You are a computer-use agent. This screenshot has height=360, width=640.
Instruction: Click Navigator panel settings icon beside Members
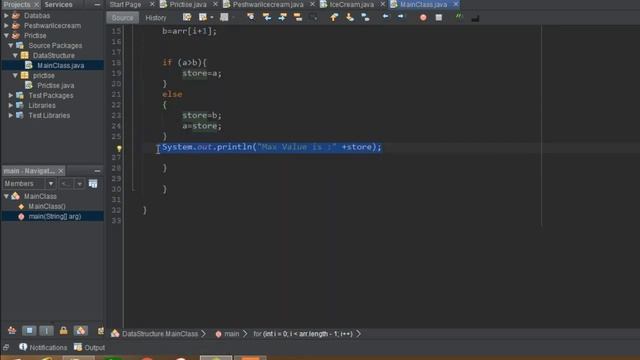point(93,184)
